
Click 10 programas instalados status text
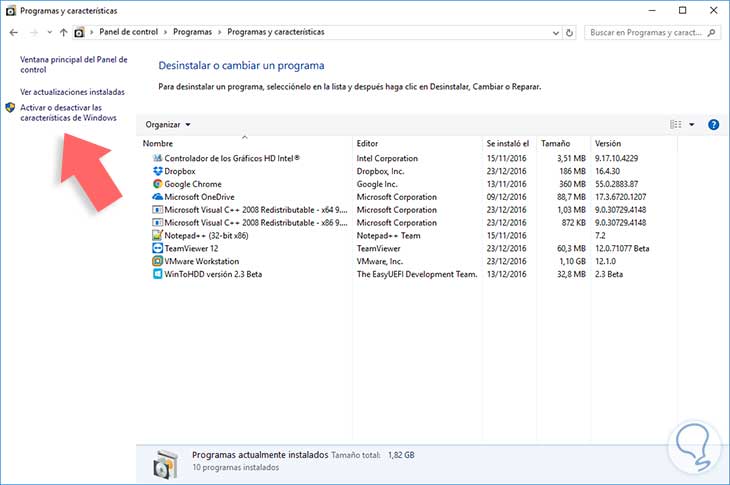coord(236,467)
